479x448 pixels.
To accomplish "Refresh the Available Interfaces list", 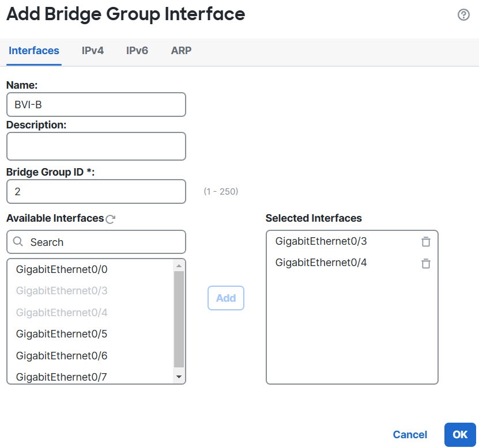I will pos(111,219).
